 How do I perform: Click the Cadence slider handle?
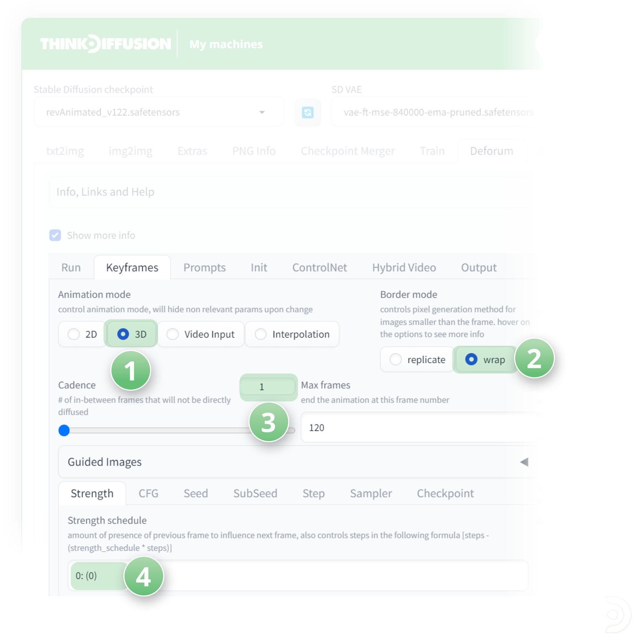pyautogui.click(x=64, y=430)
